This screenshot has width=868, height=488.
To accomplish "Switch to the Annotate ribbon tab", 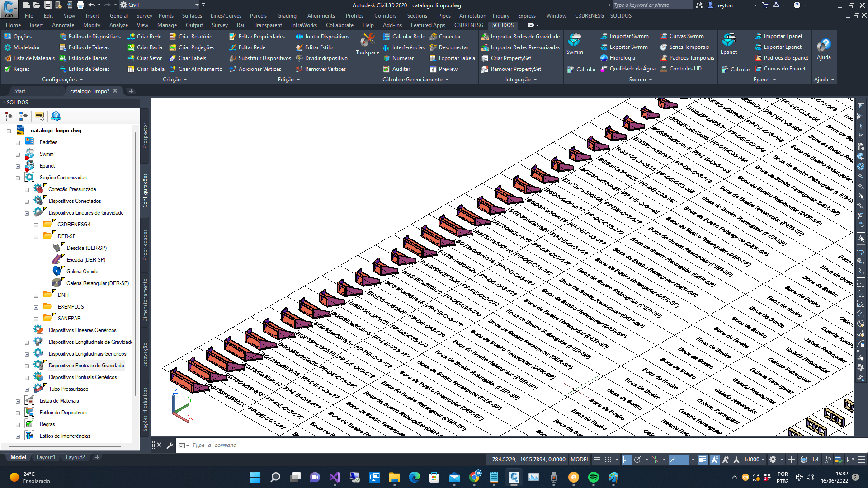I will click(x=63, y=25).
